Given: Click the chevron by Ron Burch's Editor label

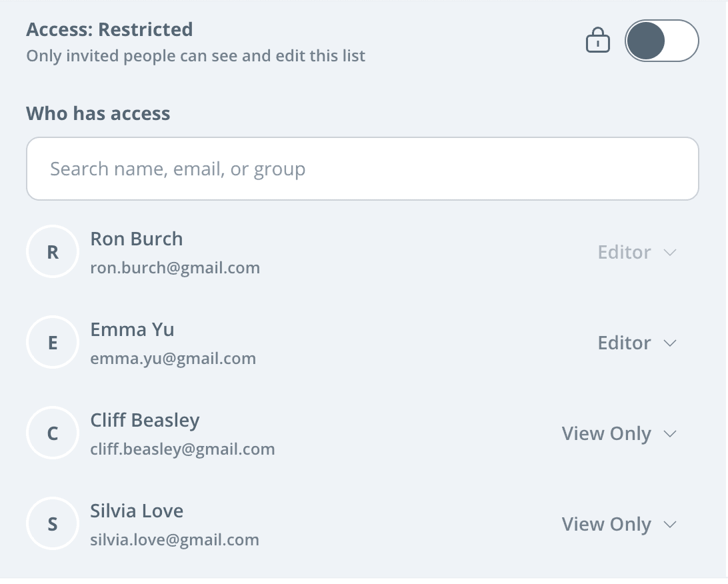Looking at the screenshot, I should pyautogui.click(x=669, y=253).
